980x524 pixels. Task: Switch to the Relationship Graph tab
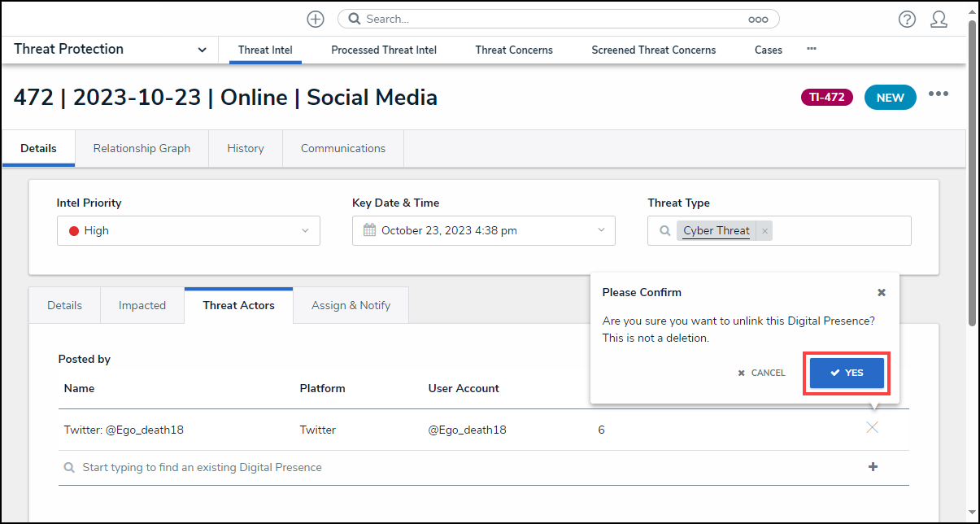142,149
